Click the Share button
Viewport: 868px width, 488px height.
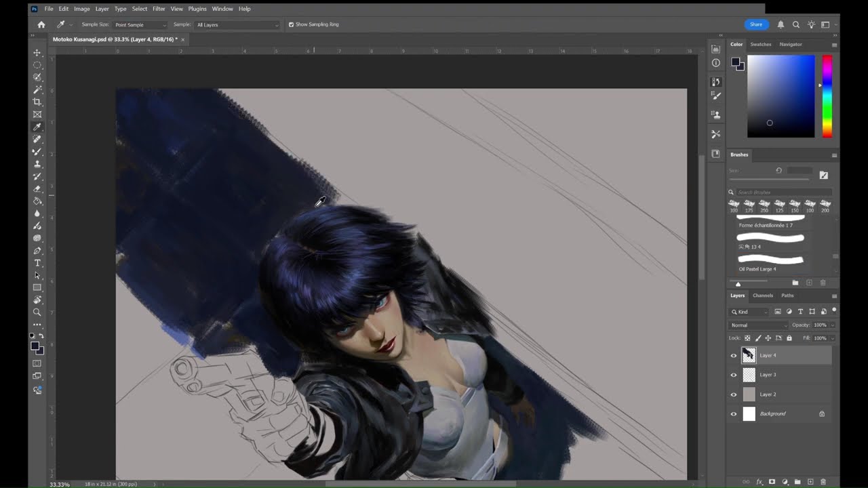coord(756,24)
